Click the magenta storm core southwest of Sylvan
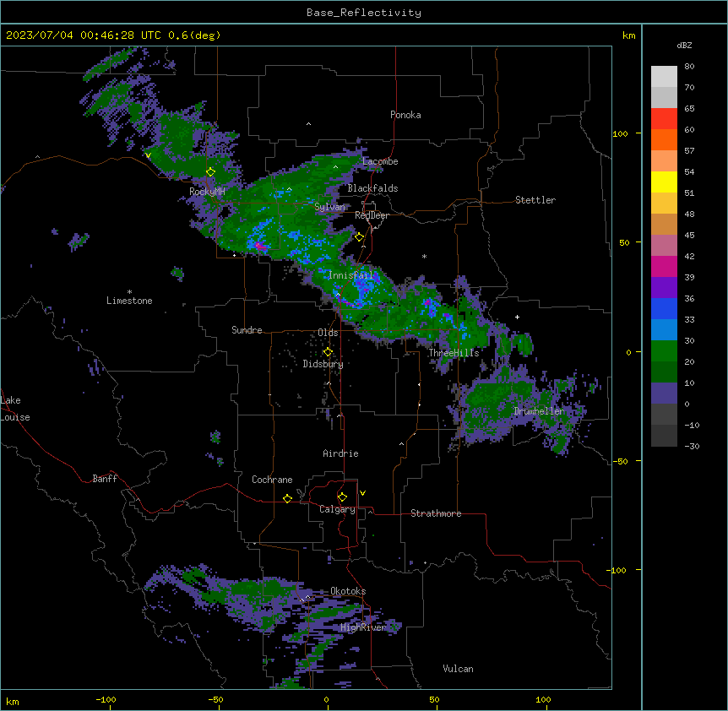The height and width of the screenshot is (711, 728). click(x=260, y=246)
